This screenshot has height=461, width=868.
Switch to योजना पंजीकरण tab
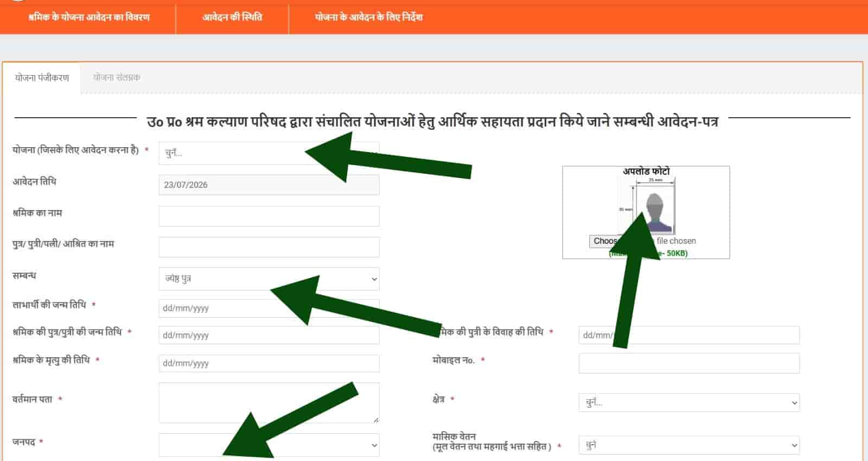pos(42,78)
